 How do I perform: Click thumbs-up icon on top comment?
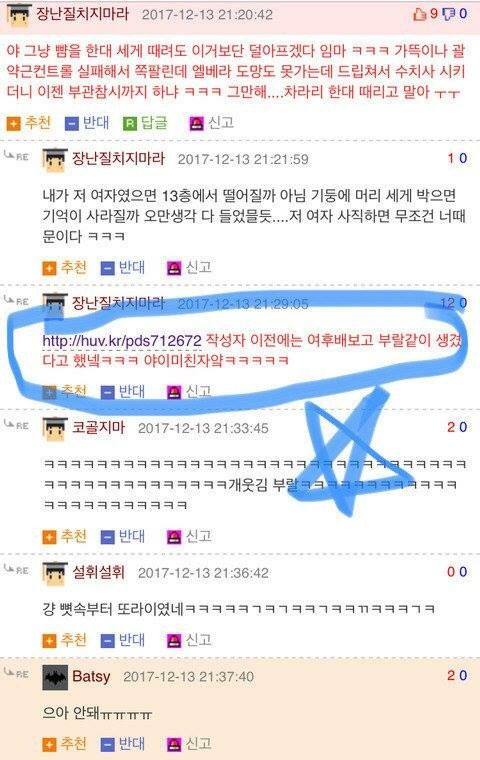click(x=419, y=14)
